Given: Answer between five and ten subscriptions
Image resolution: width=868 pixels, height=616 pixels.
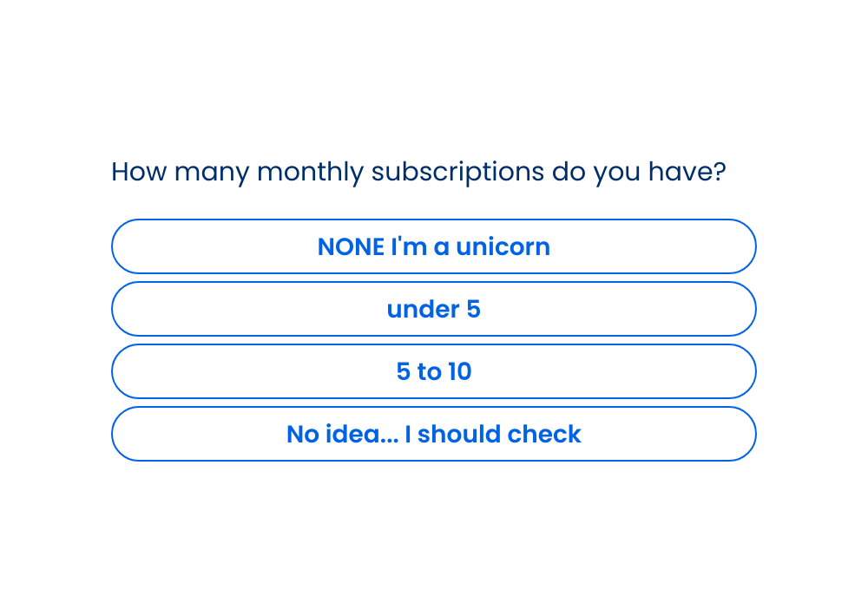Looking at the screenshot, I should [x=433, y=371].
